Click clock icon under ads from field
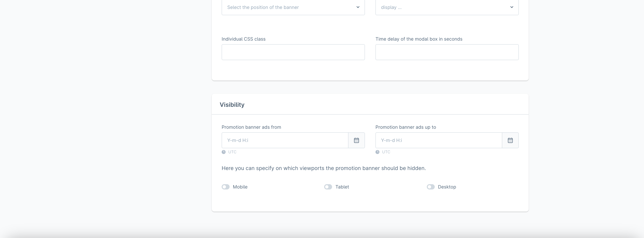This screenshot has width=644, height=238. tap(223, 152)
